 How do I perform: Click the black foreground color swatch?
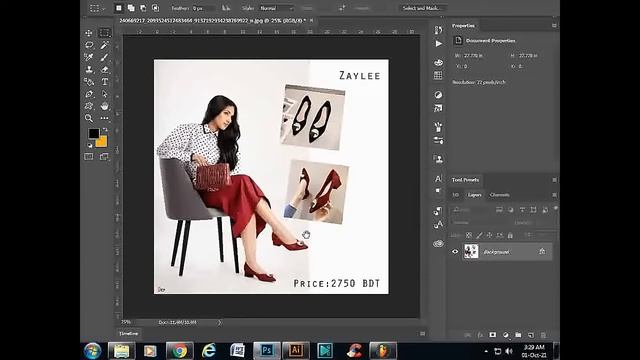pyautogui.click(x=93, y=133)
